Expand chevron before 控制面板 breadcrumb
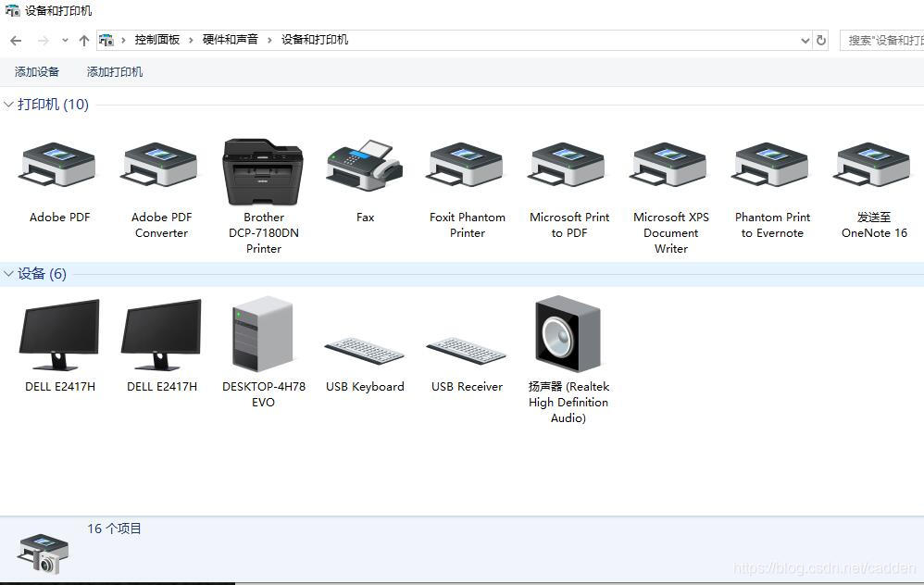The image size is (924, 585). [123, 40]
